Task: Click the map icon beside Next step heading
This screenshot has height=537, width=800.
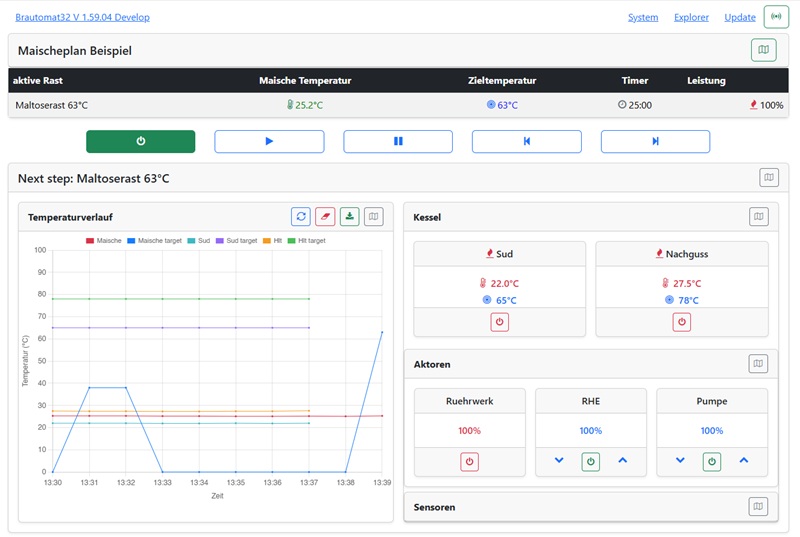Action: (x=769, y=178)
